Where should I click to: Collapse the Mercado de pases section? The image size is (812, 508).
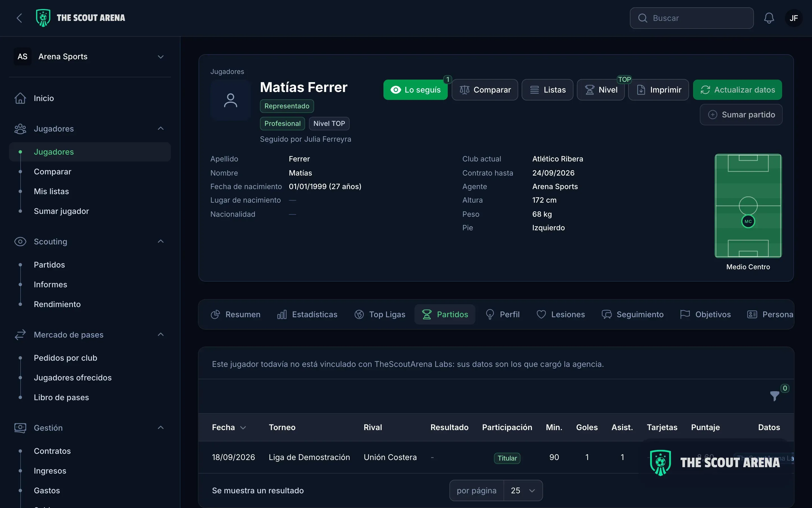pos(161,335)
